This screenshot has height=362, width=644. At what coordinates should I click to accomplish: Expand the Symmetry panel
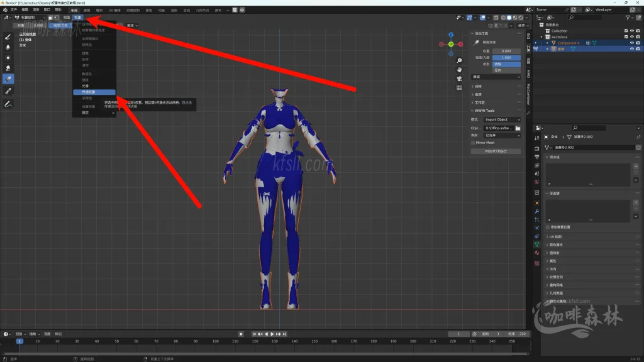tap(477, 87)
